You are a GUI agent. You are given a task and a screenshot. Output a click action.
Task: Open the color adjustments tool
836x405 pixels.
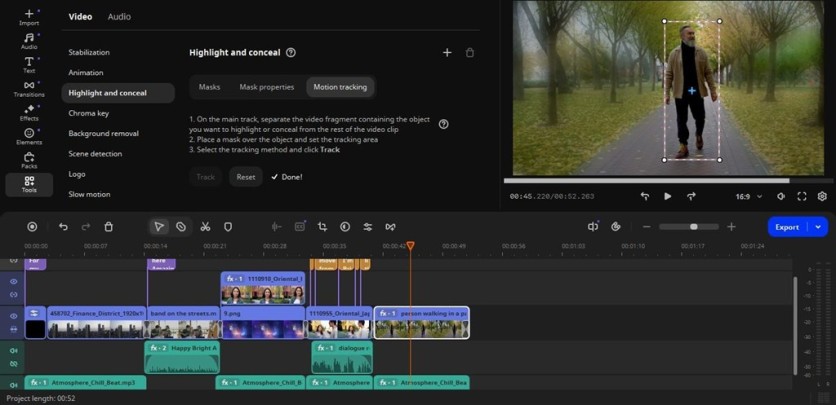pos(345,227)
